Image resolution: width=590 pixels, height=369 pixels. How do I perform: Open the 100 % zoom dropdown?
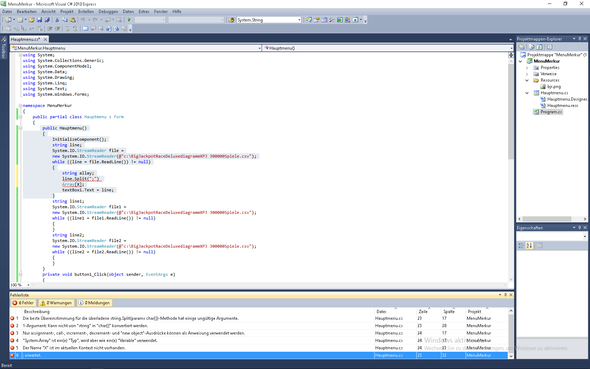pos(28,285)
